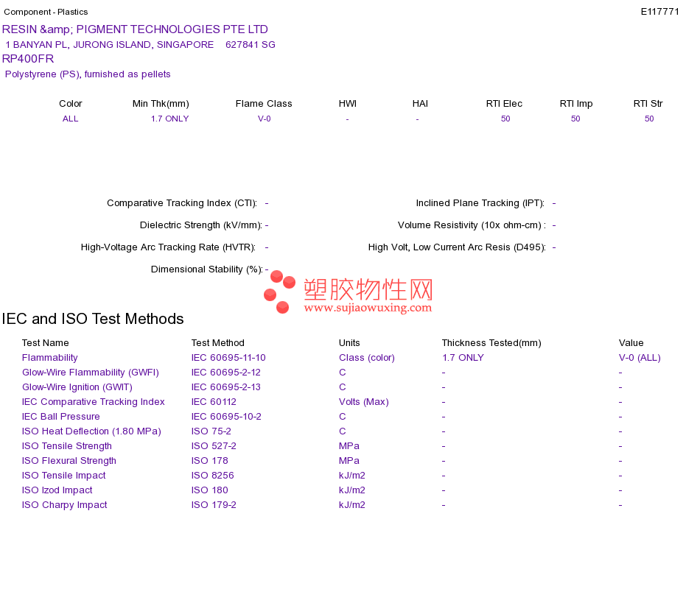
Task: Select the RP400FR material designation
Action: 28,59
